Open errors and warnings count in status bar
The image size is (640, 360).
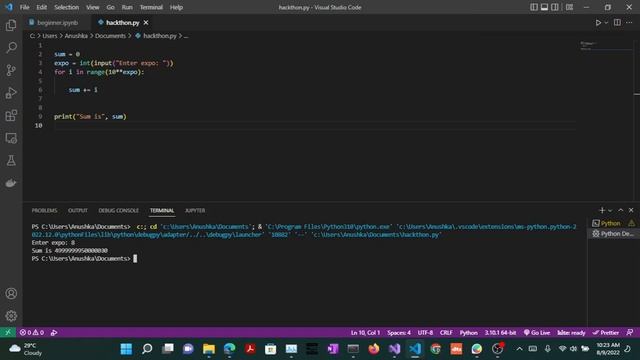(x=32, y=333)
